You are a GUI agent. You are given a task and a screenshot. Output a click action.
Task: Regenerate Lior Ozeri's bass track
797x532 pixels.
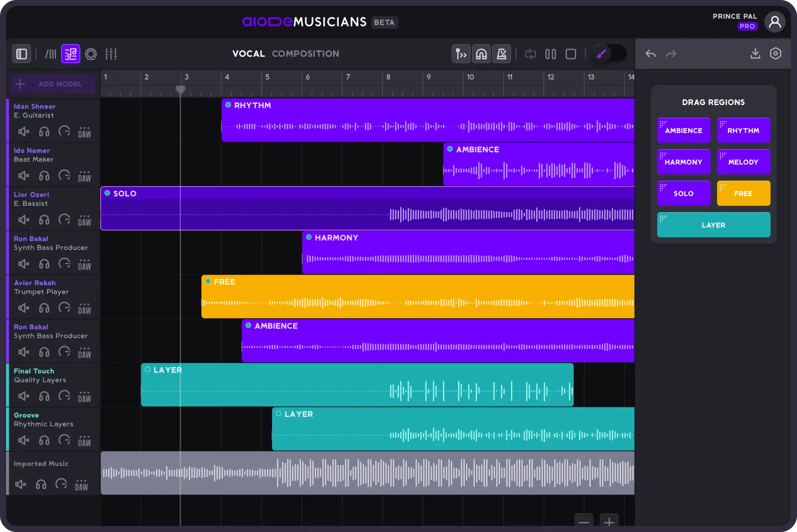(65, 220)
